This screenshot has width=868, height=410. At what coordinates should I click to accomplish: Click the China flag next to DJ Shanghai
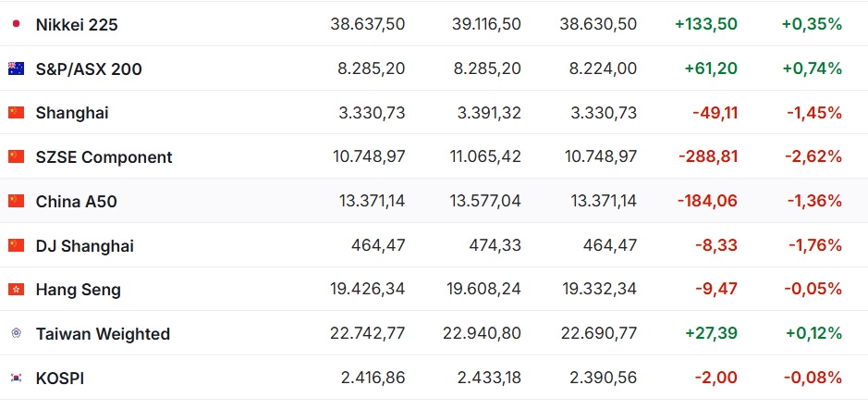coord(16,245)
